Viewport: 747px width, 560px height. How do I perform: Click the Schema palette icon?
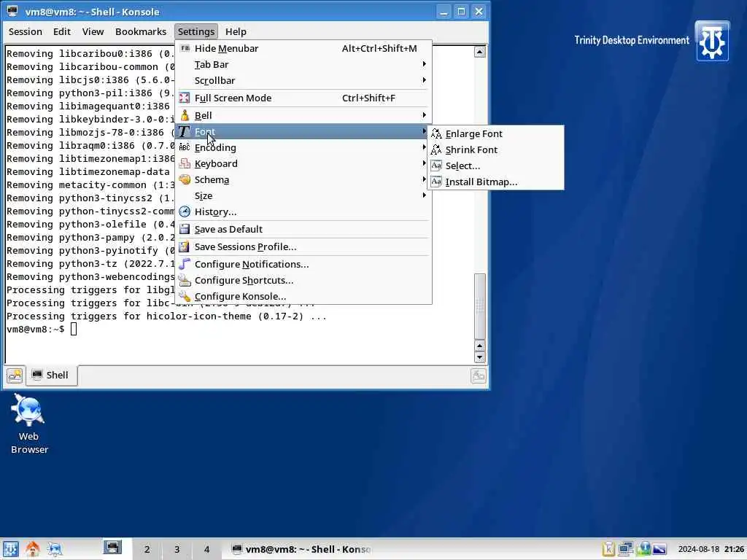185,180
